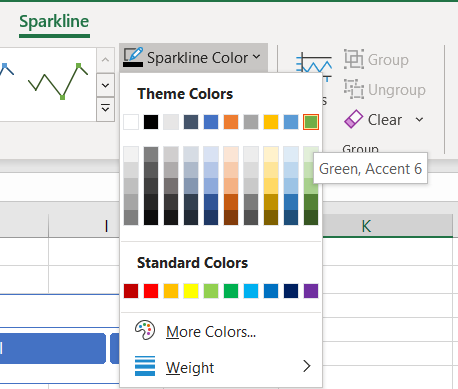The width and height of the screenshot is (458, 389).
Task: Choose red standard color
Action: [151, 291]
